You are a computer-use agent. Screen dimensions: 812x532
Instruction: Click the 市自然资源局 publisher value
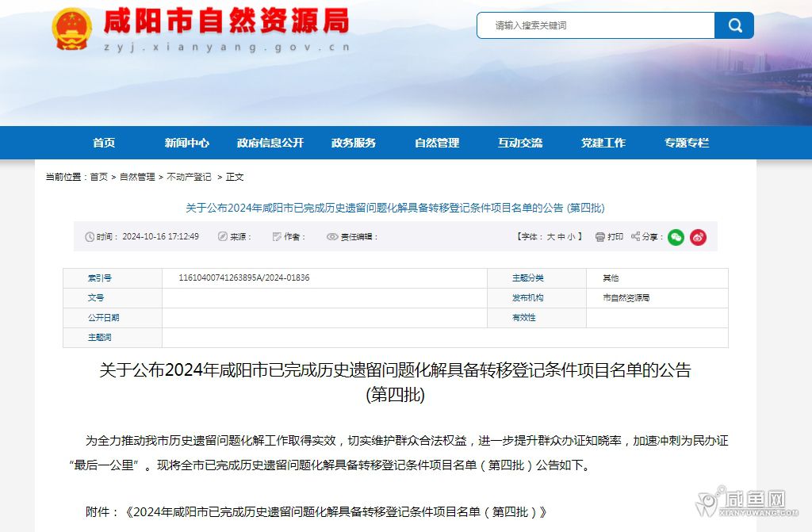[626, 298]
